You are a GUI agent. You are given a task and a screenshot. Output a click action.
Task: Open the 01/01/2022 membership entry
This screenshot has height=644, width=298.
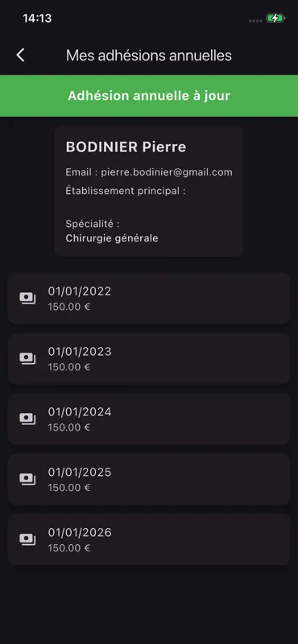click(149, 299)
